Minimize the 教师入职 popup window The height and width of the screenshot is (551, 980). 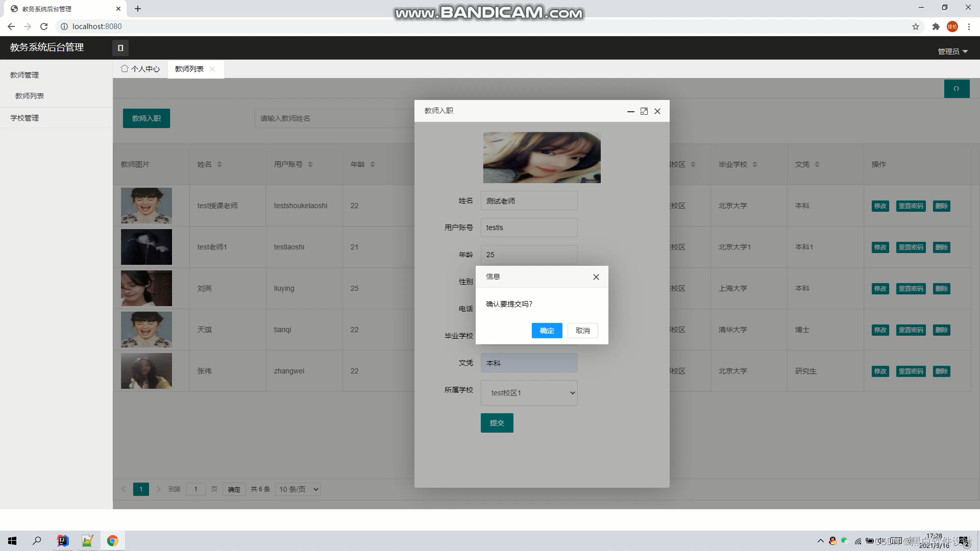(x=631, y=111)
